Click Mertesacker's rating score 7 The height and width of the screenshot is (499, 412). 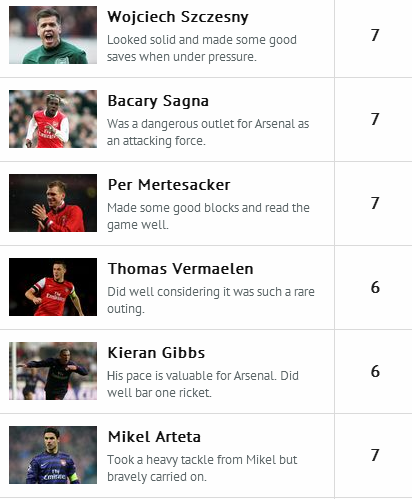click(375, 203)
